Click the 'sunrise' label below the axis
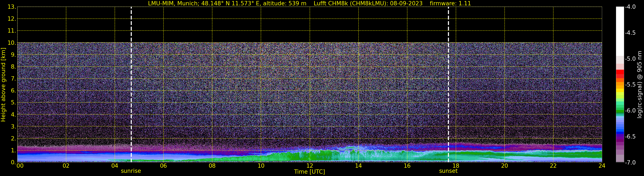The height and width of the screenshot is (176, 644). pos(131,171)
